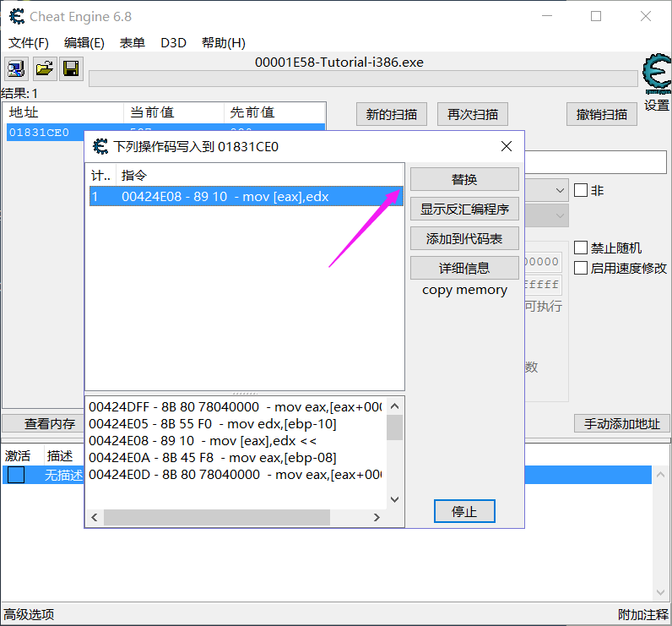Click the horizontal scrollbar thumb in disassembly
672x626 pixels.
click(x=217, y=518)
